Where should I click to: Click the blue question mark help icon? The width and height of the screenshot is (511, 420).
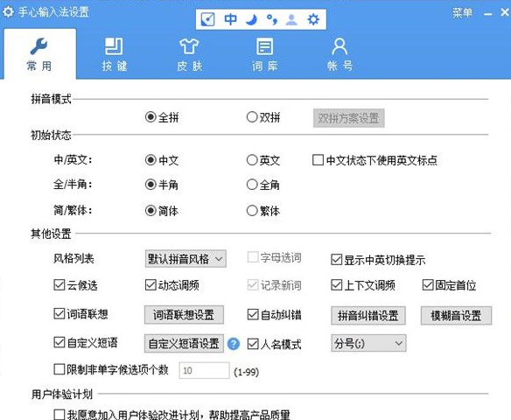pos(234,344)
